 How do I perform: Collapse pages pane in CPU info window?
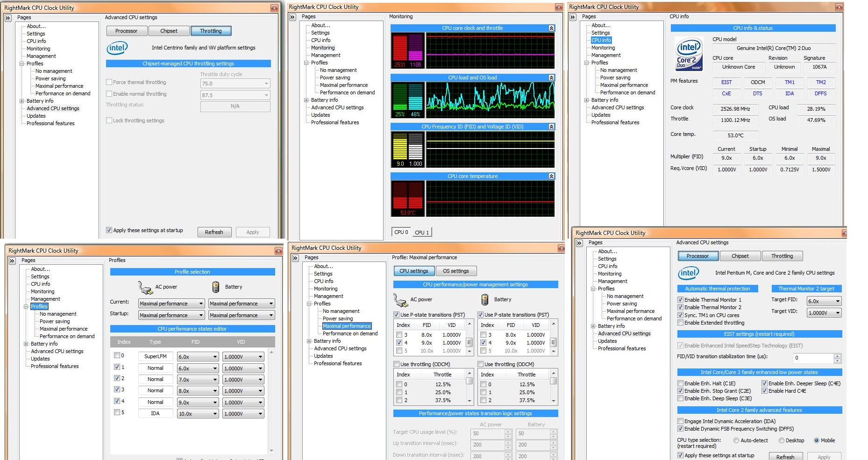[x=573, y=17]
